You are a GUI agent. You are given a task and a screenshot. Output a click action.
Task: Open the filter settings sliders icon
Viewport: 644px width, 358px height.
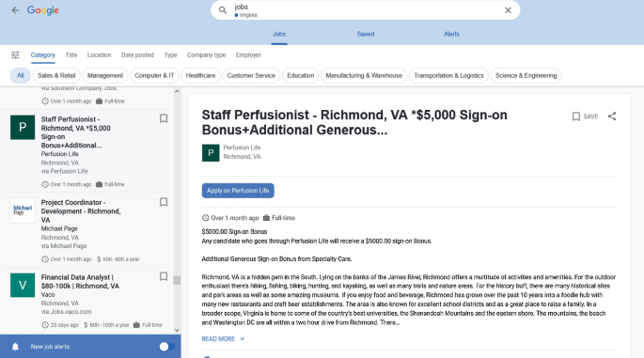point(15,55)
